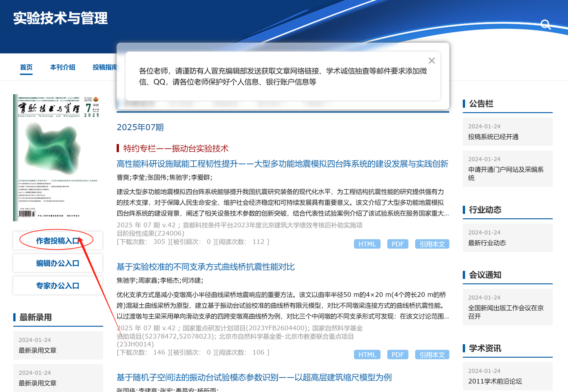Open the 编辑办公入口 button
The height and width of the screenshot is (392, 568).
tap(58, 263)
